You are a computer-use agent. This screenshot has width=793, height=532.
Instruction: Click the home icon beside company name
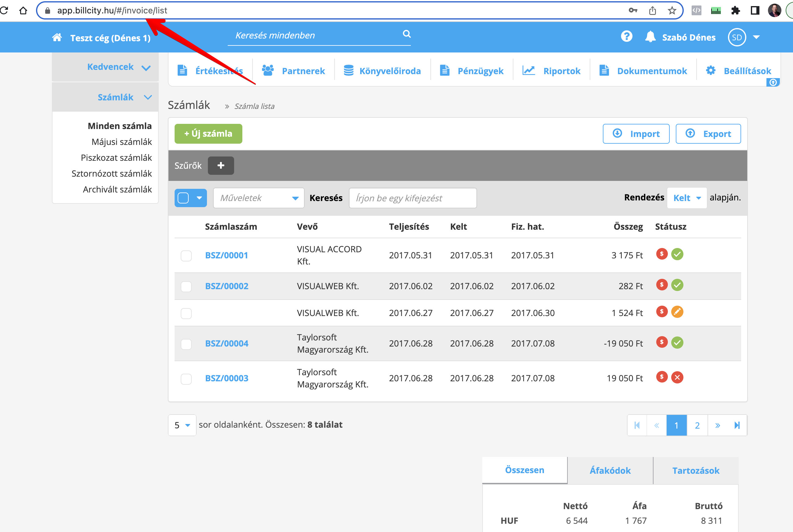57,37
